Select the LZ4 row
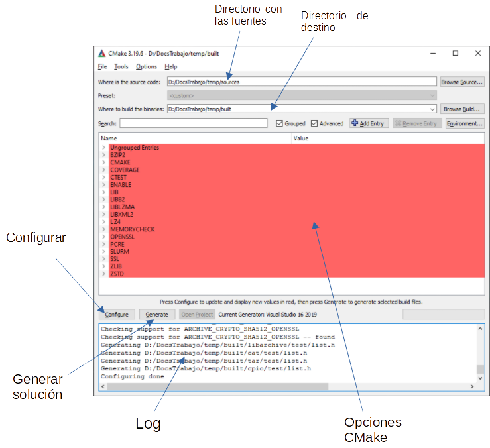Viewport: 490px width, 448px height. [296, 222]
